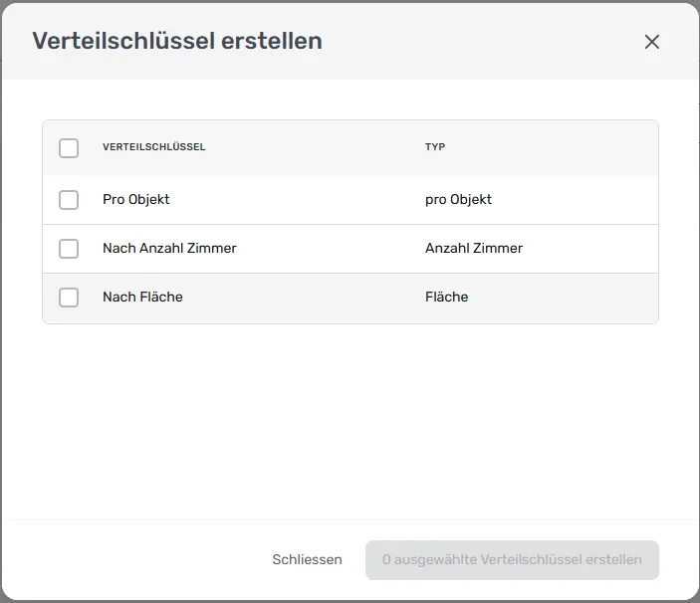700x603 pixels.
Task: Select the 'Nach Anzahl Zimmer' row name
Action: (169, 248)
